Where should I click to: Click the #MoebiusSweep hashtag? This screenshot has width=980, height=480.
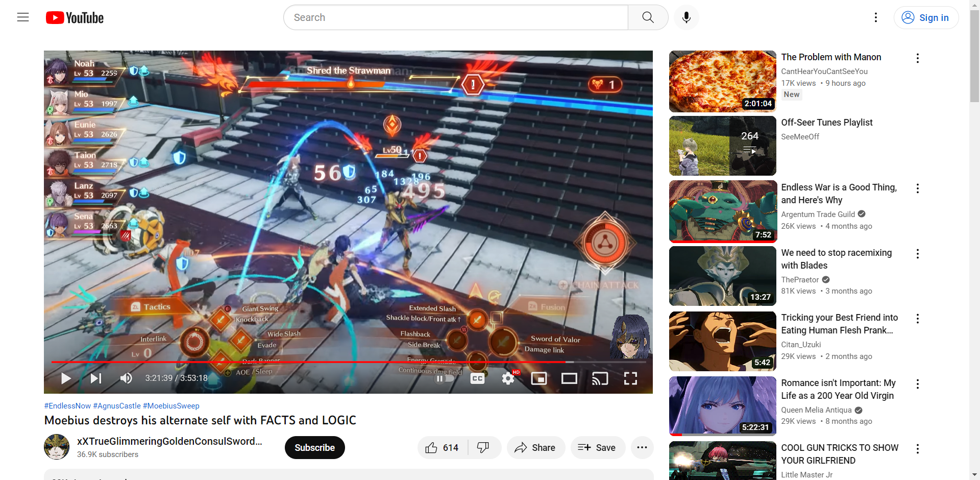click(171, 406)
